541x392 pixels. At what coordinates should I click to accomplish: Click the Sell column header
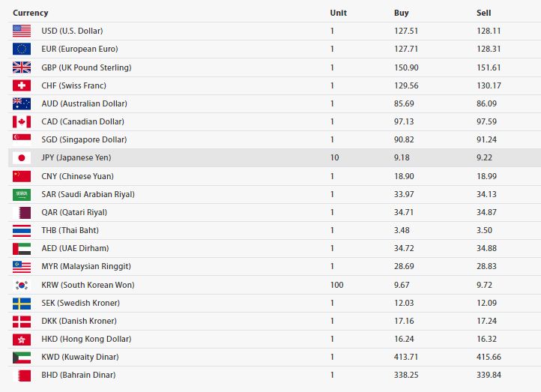pos(484,13)
